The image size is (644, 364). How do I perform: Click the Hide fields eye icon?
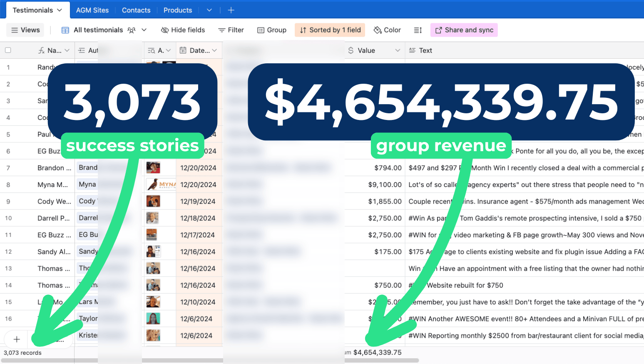click(165, 30)
